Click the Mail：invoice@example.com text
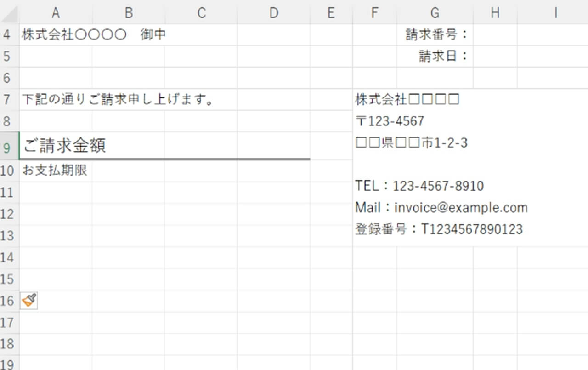Viewport: 588px width, 370px height. (441, 208)
